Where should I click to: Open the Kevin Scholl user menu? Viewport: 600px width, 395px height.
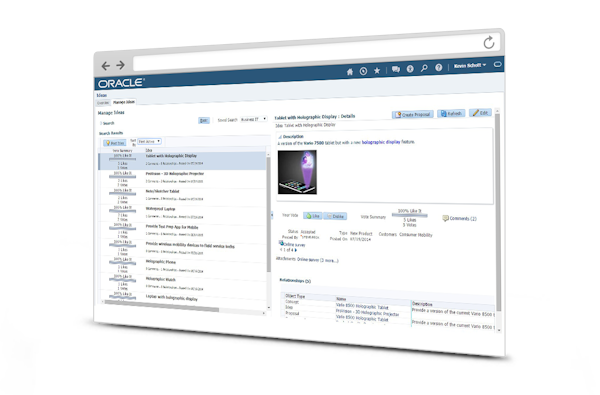coord(470,65)
